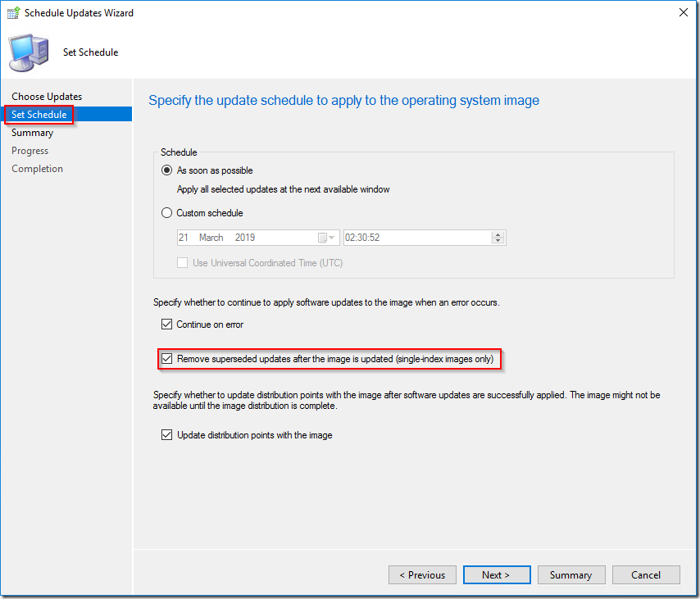Click the 'Summary' button at bottom

click(570, 575)
